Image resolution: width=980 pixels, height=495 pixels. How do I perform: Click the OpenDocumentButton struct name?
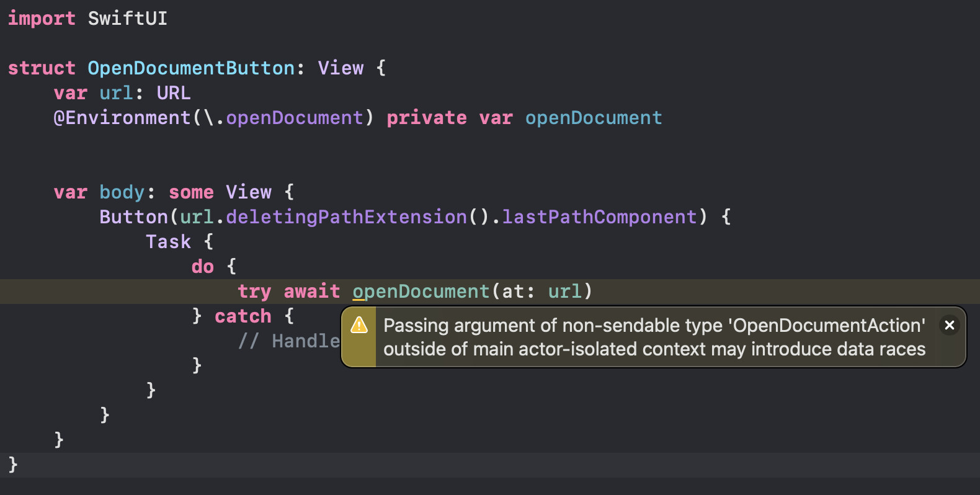[x=191, y=68]
